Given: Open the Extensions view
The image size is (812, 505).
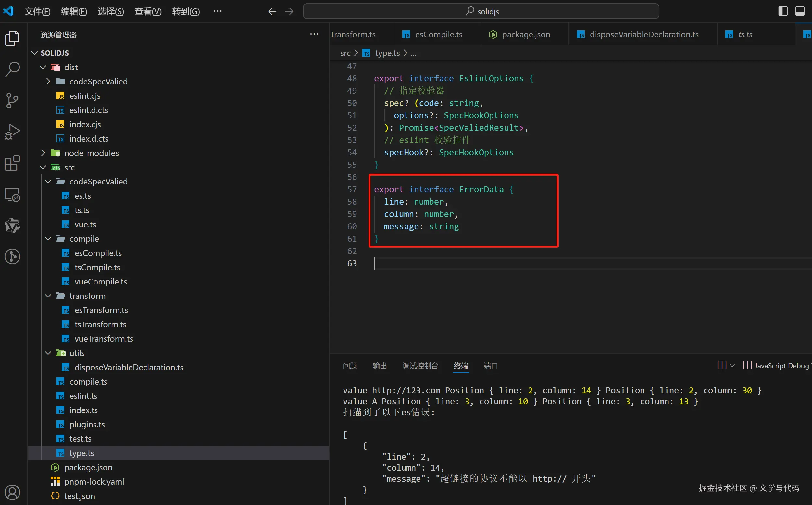Looking at the screenshot, I should tap(12, 163).
